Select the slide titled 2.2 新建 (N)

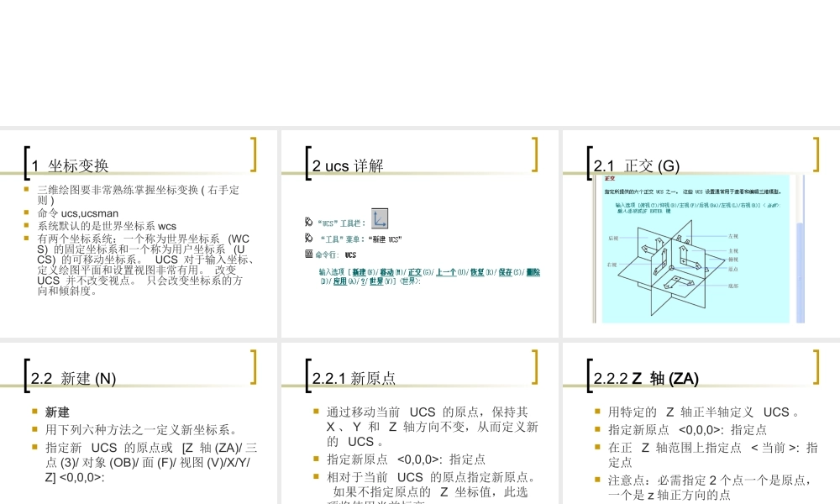click(139, 423)
